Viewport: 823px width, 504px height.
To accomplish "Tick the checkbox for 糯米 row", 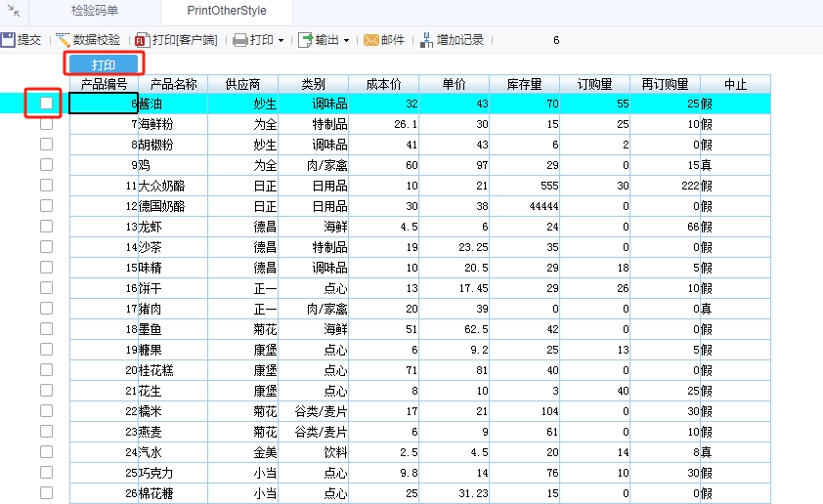I will point(46,410).
